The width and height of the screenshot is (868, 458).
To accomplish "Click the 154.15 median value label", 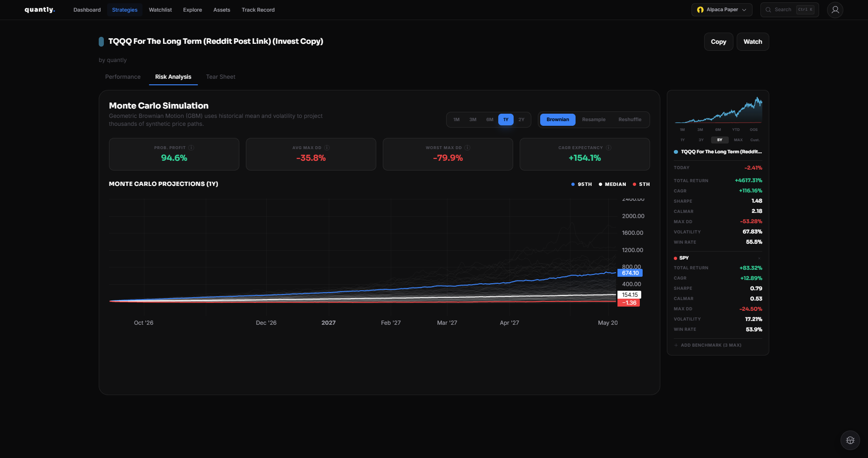I will click(629, 295).
